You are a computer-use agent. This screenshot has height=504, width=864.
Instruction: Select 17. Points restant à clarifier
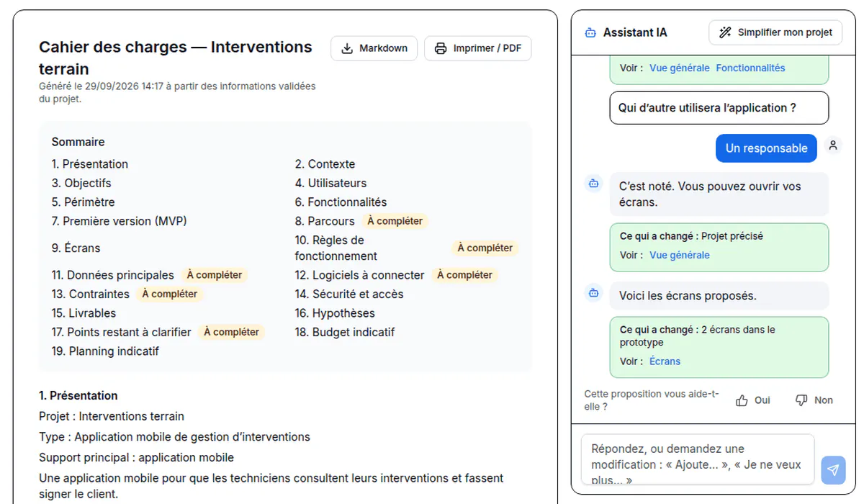coord(122,332)
